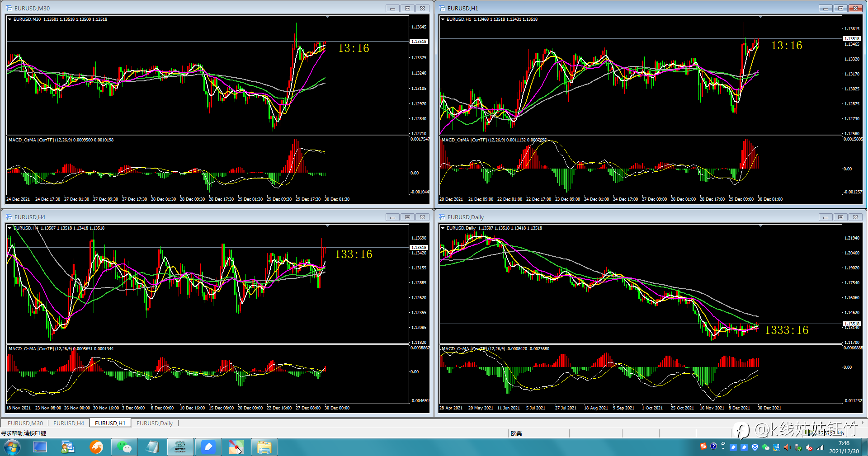Expand the EURUSD,Daily chart label arrow

443,228
